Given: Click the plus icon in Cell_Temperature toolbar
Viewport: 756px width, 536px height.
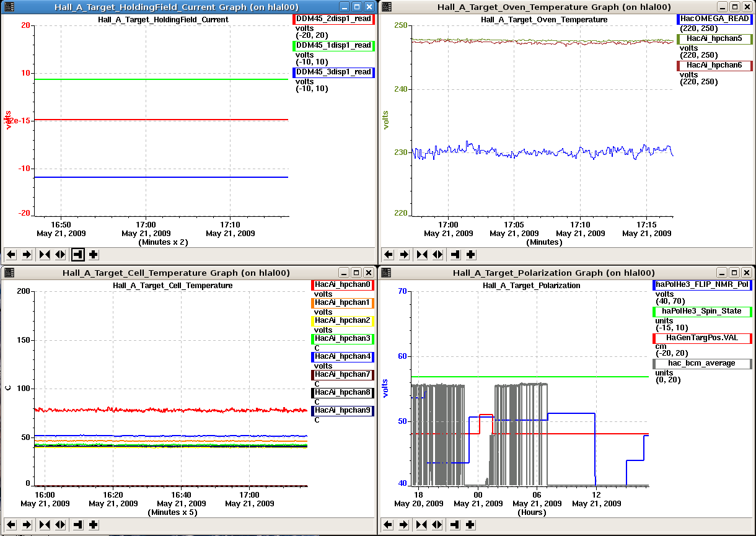Looking at the screenshot, I should [94, 524].
